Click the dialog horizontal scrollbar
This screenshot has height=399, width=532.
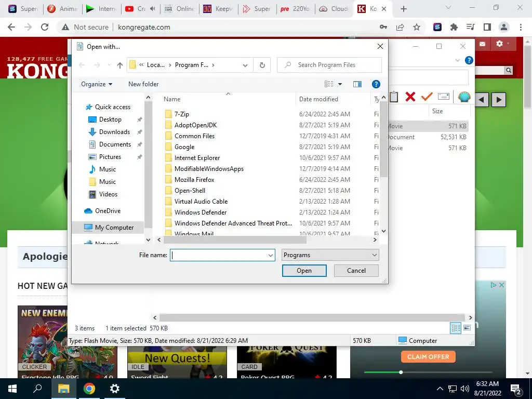(235, 240)
